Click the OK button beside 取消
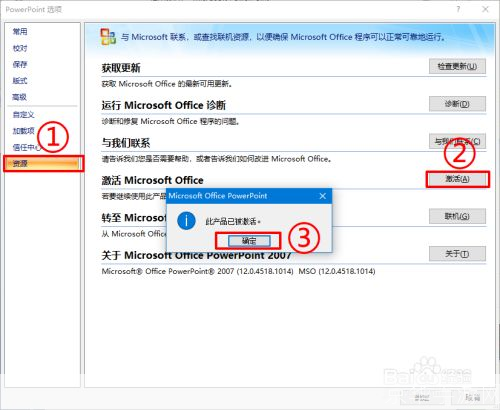Screen dimensions: 500x410 (422, 397)
